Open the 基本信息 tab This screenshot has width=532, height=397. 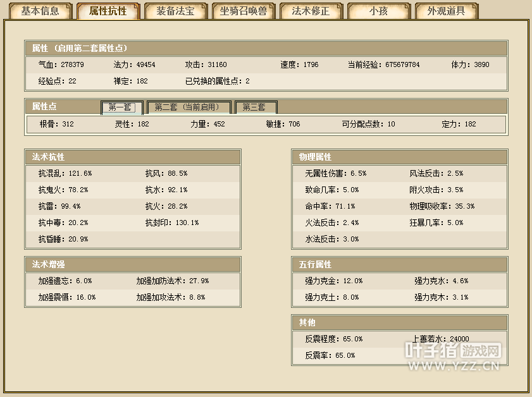pos(40,11)
